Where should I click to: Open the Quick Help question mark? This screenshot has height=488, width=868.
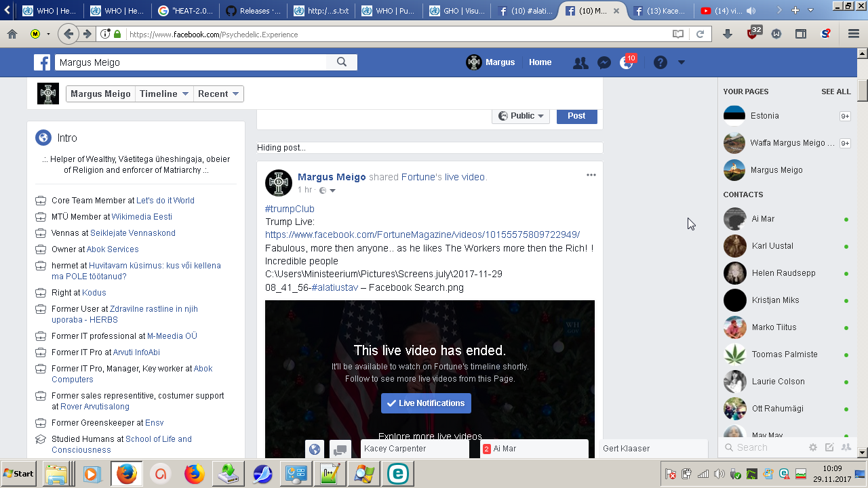(x=660, y=62)
